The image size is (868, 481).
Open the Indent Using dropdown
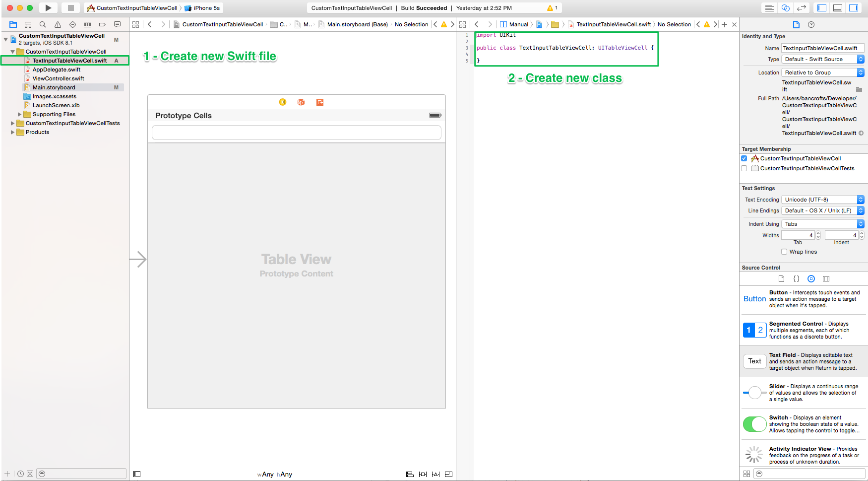(x=822, y=224)
